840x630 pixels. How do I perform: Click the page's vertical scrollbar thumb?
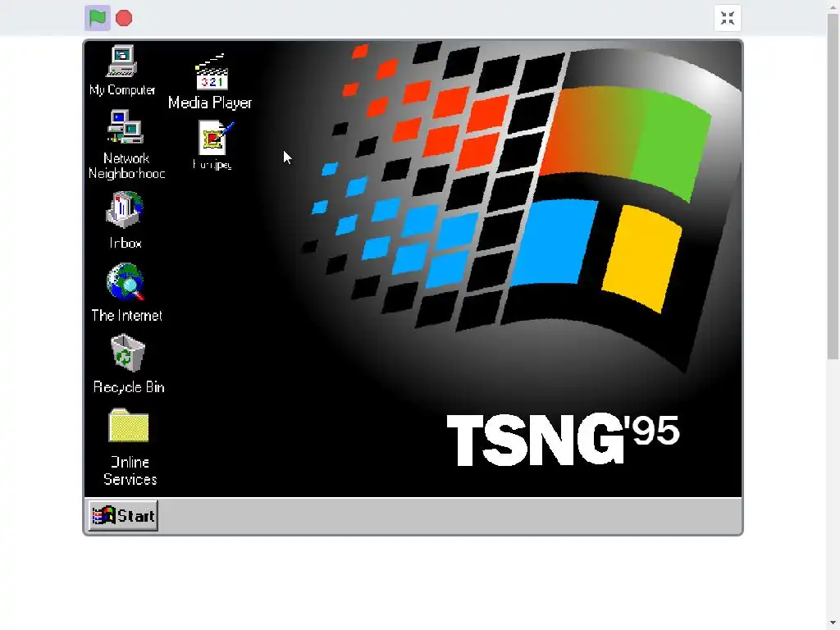tap(833, 185)
